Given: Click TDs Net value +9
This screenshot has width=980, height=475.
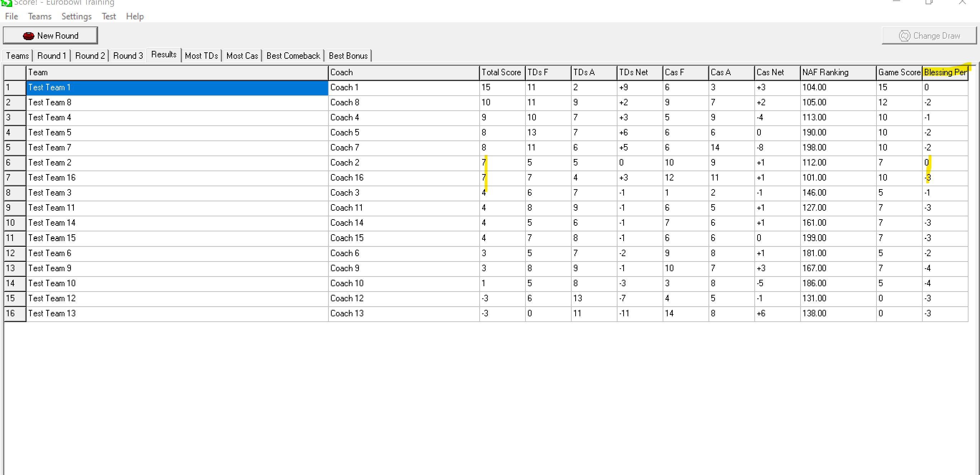Looking at the screenshot, I should click(639, 87).
